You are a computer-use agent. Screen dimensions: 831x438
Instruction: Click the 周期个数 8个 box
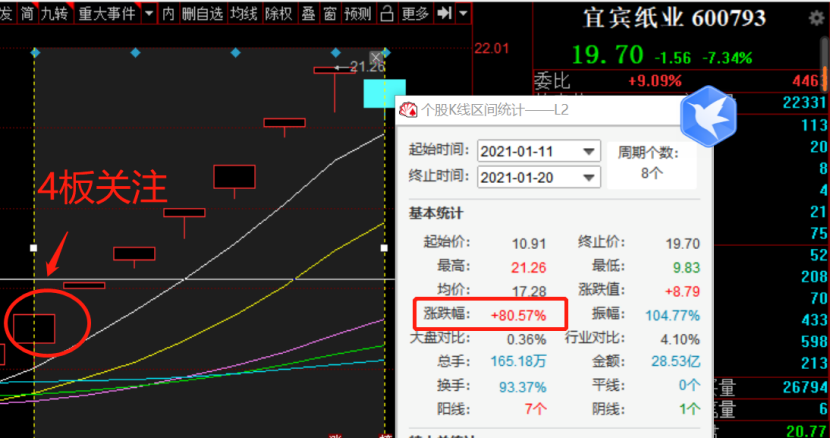coord(651,165)
